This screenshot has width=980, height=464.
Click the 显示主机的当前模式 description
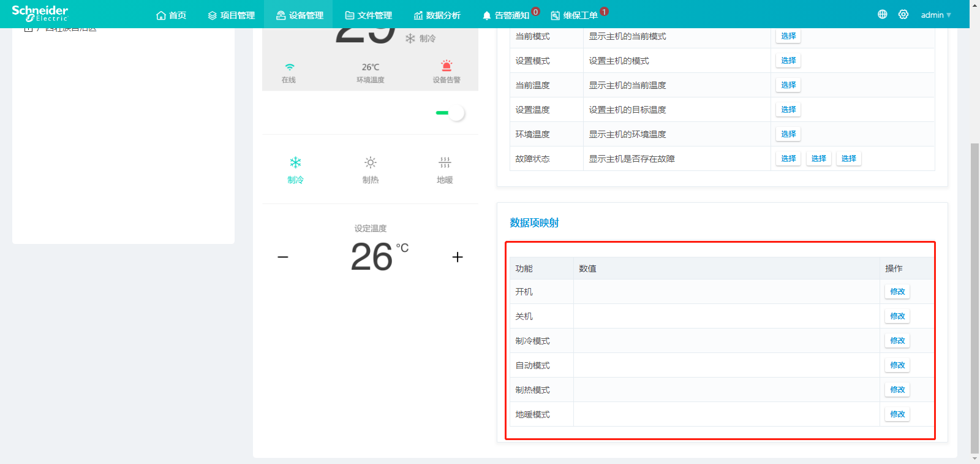point(627,36)
